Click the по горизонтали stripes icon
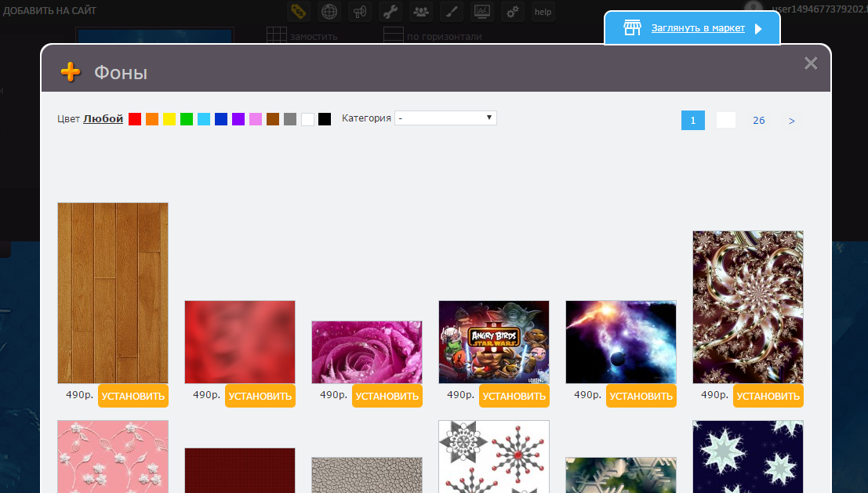868x493 pixels. [x=393, y=35]
